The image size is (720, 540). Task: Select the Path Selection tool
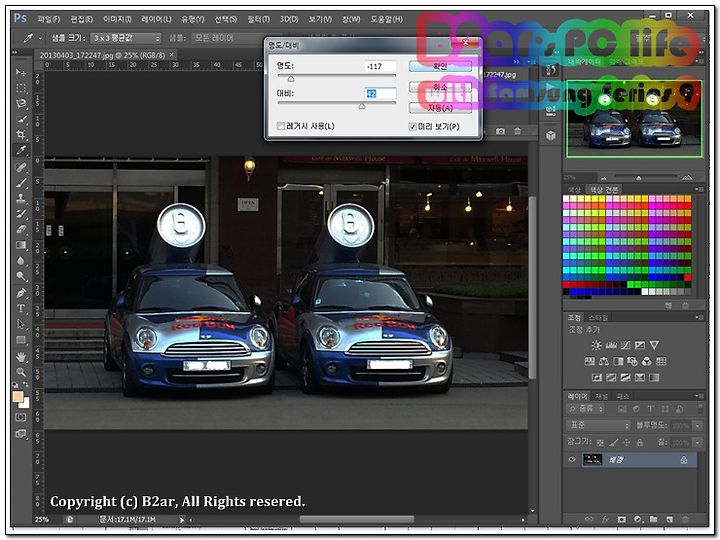21,324
